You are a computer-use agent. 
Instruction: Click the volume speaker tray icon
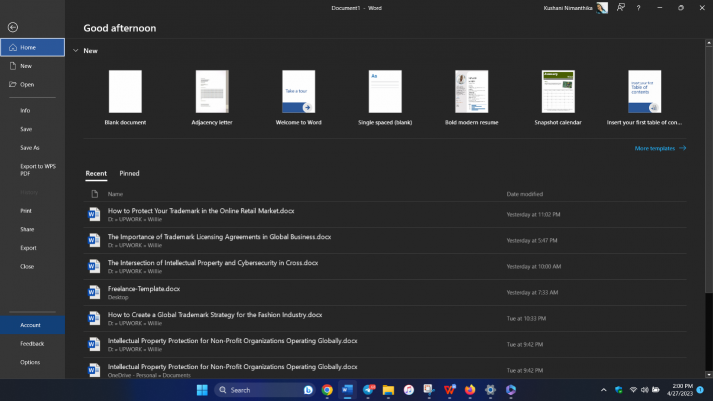click(x=644, y=390)
